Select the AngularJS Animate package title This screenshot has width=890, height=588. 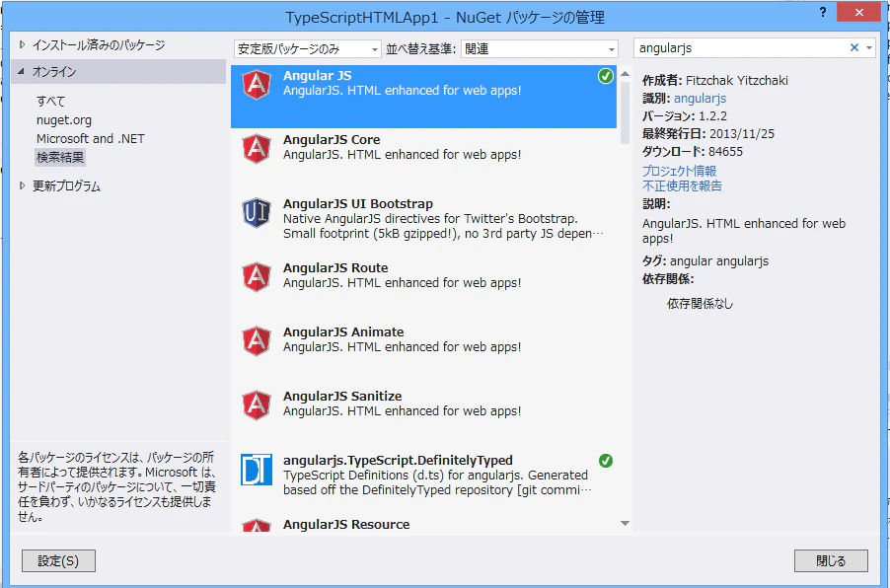343,332
